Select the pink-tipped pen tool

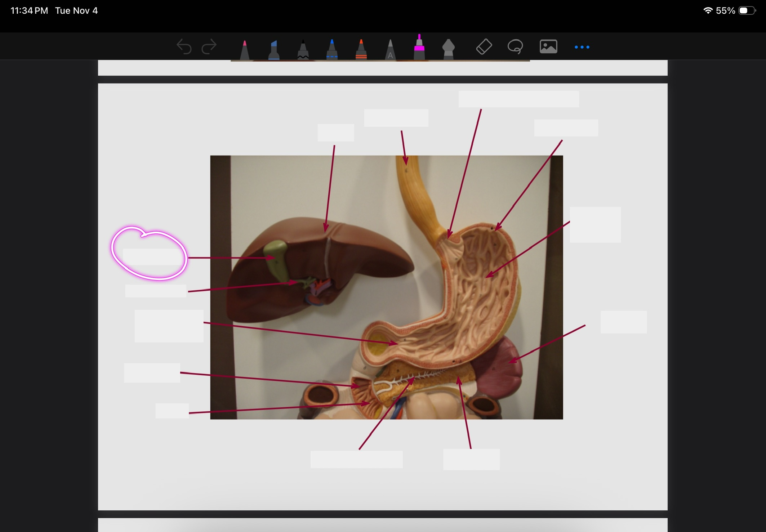[x=245, y=50]
